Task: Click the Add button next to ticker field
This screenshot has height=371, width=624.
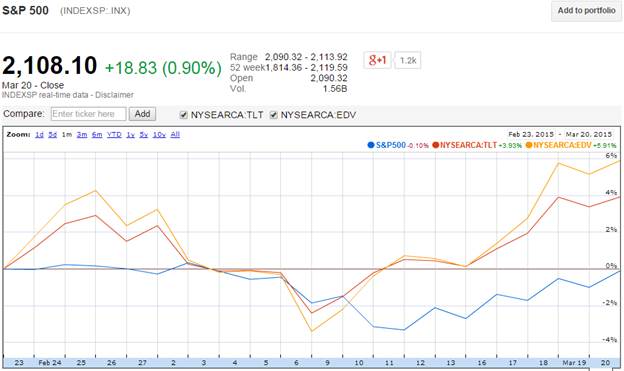Action: (x=142, y=114)
